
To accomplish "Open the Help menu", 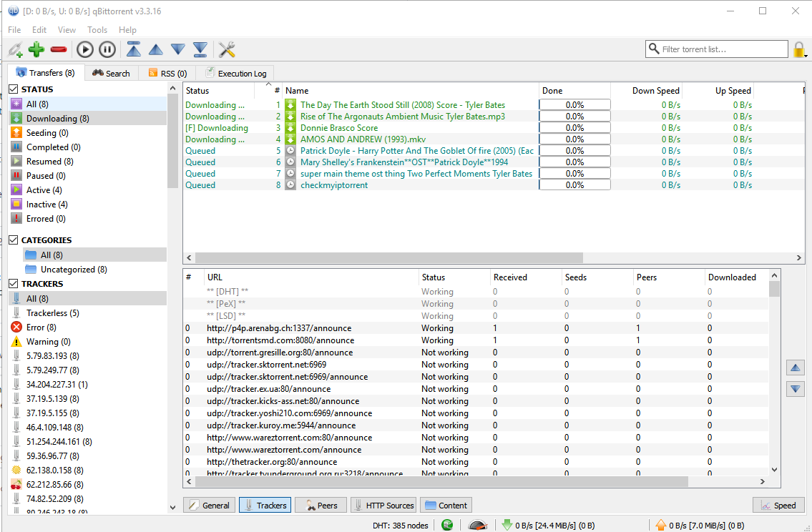I will tap(127, 30).
